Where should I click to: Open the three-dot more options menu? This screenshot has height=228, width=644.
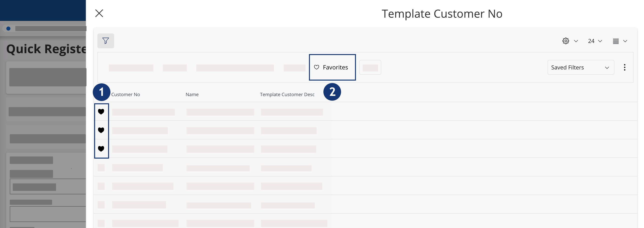click(x=624, y=67)
